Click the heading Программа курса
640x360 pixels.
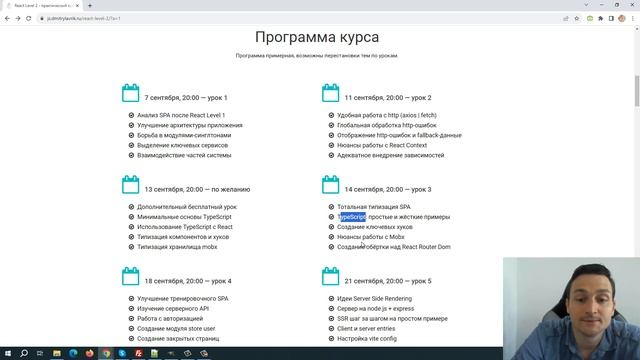317,37
